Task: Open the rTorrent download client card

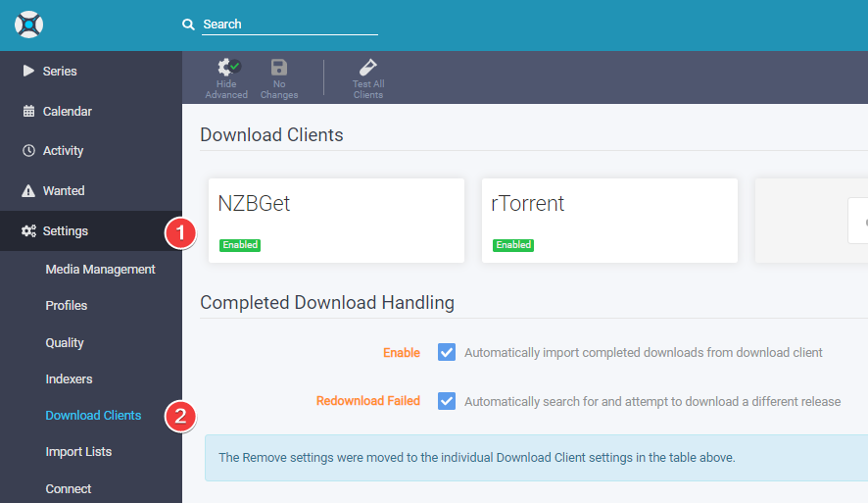Action: pyautogui.click(x=608, y=220)
